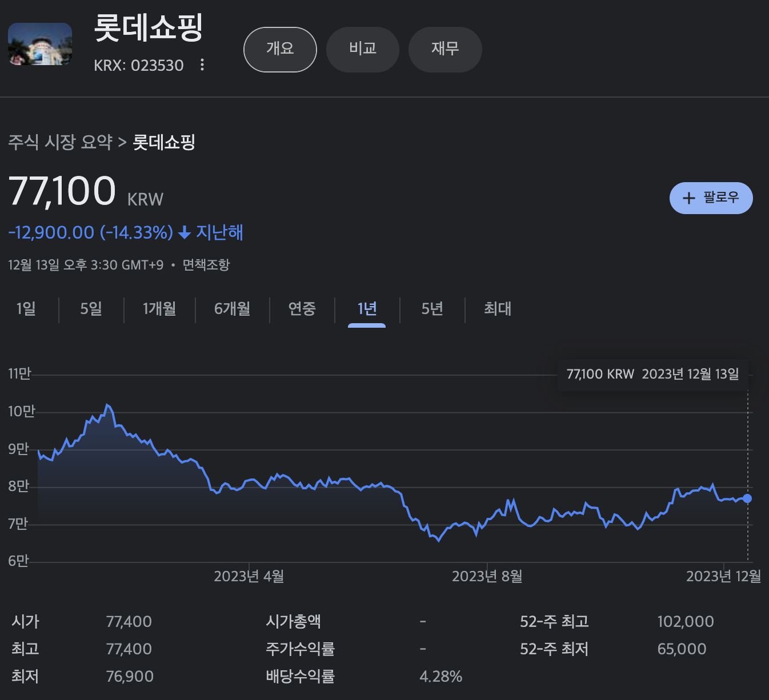Click the 77,100 KRW current price
The width and height of the screenshot is (769, 700).
(86, 191)
